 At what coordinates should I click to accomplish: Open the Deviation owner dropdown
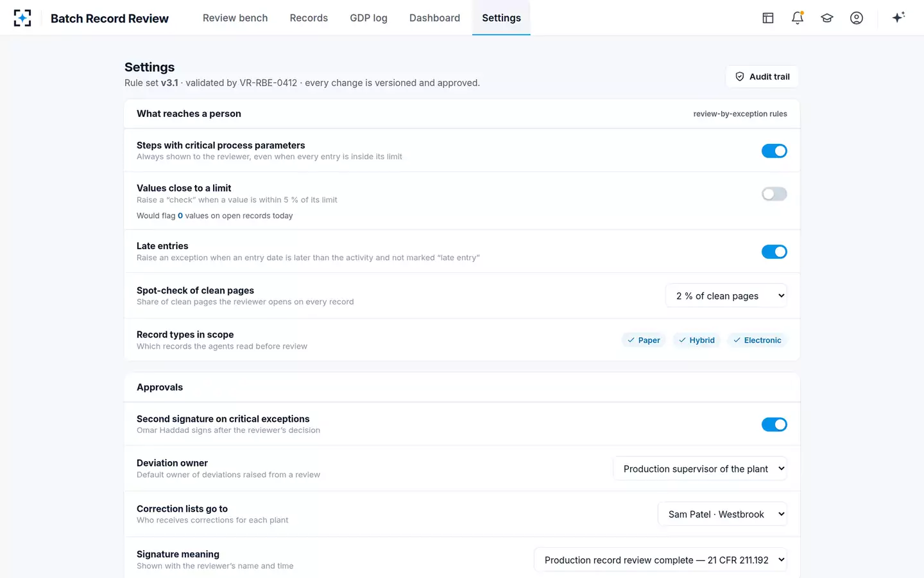pos(700,469)
